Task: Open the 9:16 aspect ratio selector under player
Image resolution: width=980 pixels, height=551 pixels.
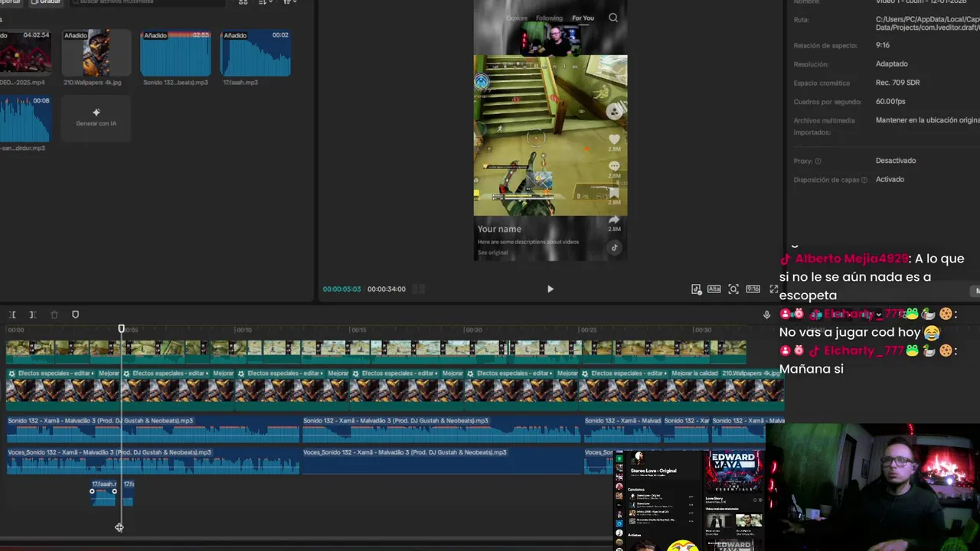Action: (753, 289)
